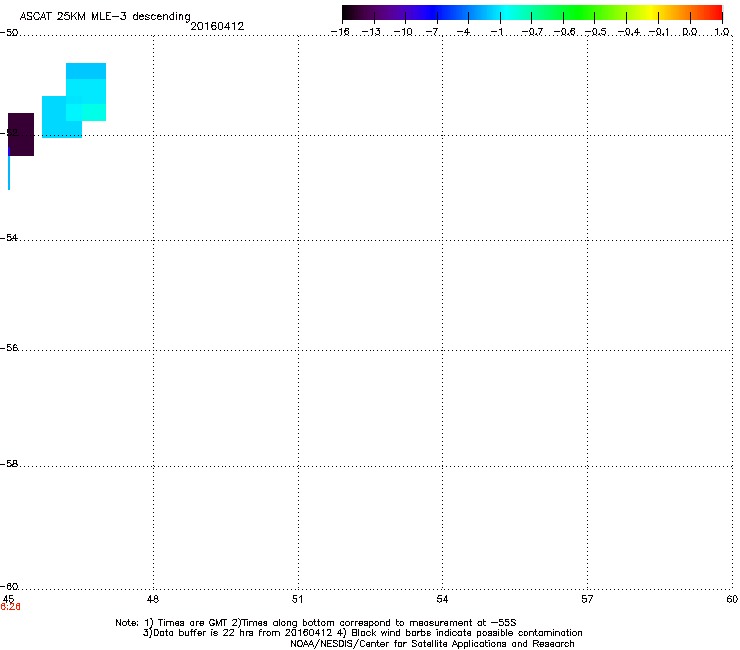This screenshot has width=740, height=650.
Task: Click the topmost blue data cell in the cluster
Action: pyautogui.click(x=86, y=71)
